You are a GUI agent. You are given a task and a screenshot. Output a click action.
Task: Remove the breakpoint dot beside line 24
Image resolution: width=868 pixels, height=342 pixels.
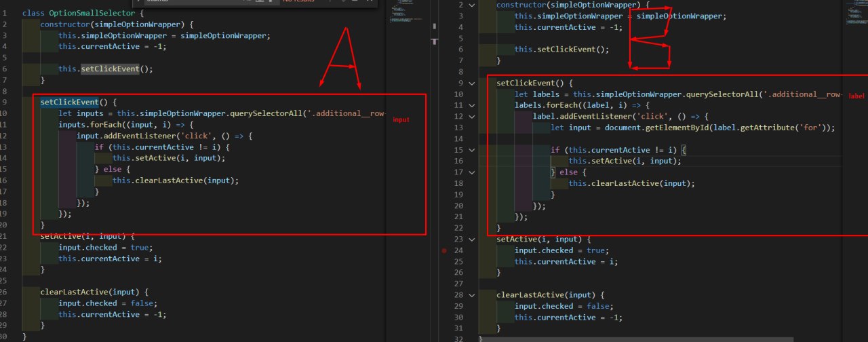point(443,250)
